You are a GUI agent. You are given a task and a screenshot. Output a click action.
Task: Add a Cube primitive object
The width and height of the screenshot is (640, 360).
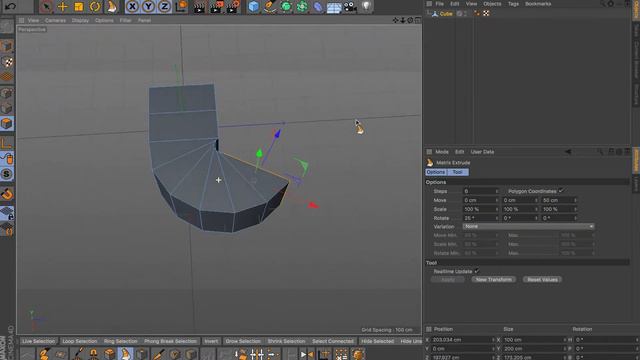[253, 7]
